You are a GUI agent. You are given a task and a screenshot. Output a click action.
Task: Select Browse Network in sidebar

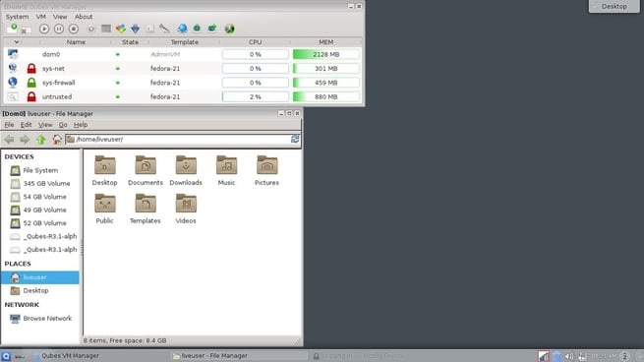[x=40, y=318]
